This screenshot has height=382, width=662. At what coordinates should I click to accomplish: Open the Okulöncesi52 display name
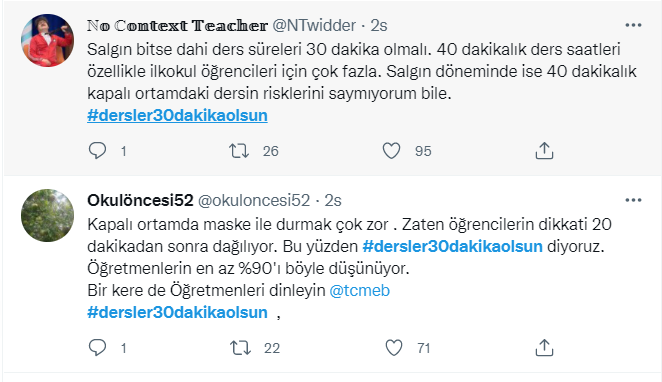click(x=140, y=200)
